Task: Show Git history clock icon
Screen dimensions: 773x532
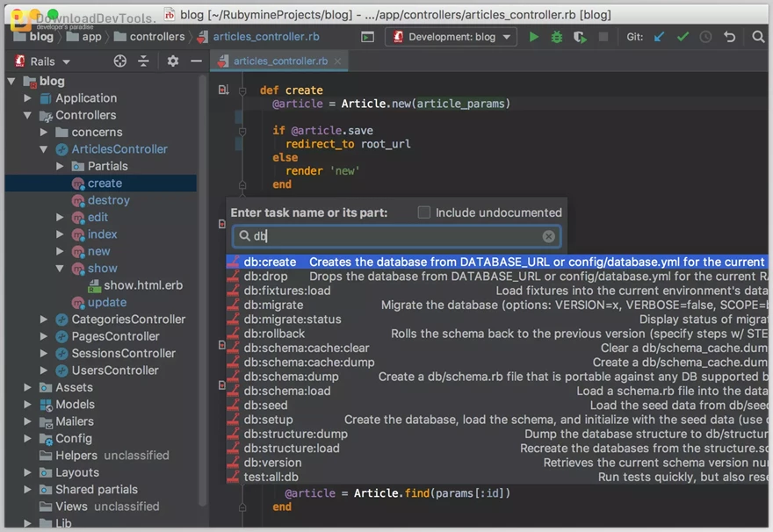Action: point(706,37)
